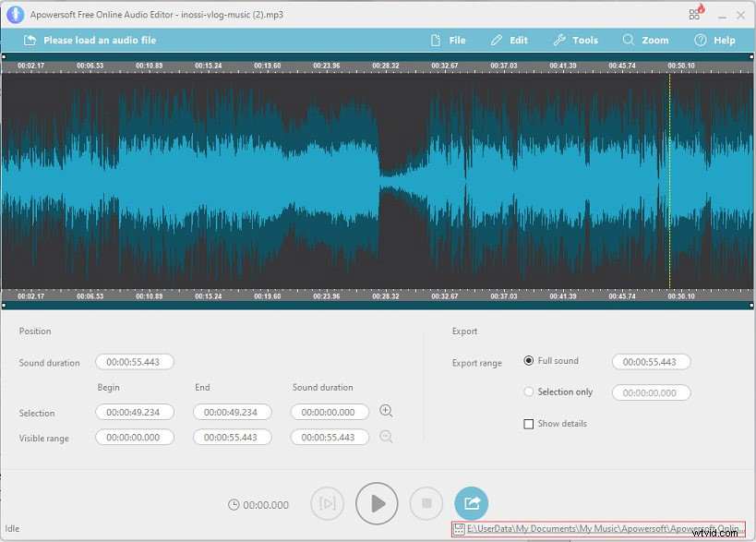This screenshot has width=756, height=542.
Task: Click the Stop playback button
Action: point(426,503)
